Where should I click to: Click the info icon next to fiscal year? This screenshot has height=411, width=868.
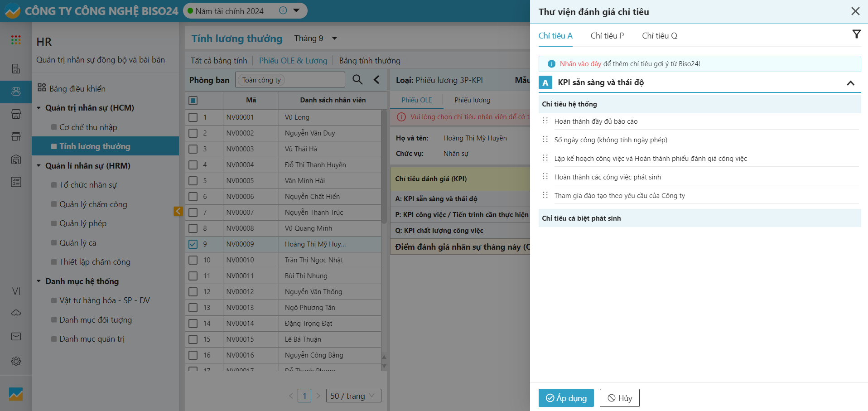[283, 11]
